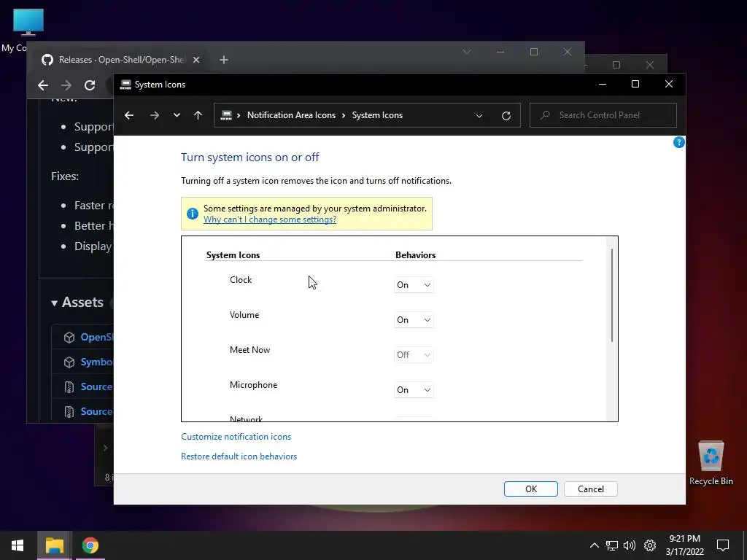Open File Explorer from taskbar
Viewport: 747px width, 560px height.
[x=54, y=545]
